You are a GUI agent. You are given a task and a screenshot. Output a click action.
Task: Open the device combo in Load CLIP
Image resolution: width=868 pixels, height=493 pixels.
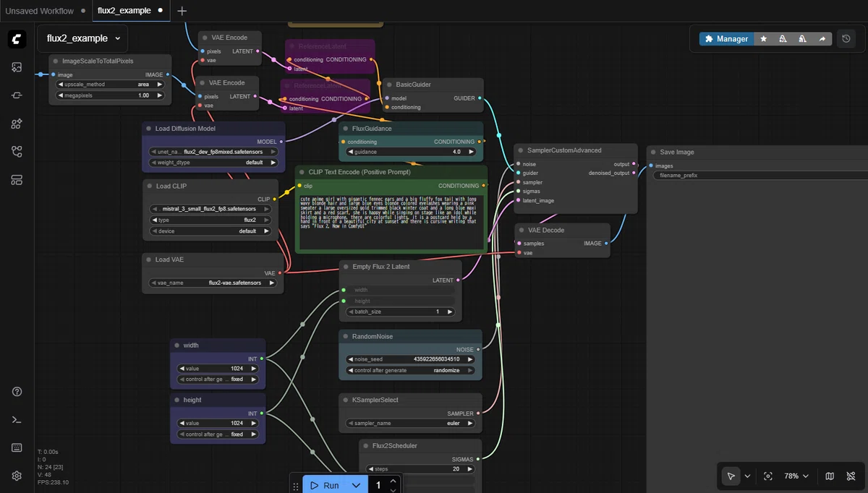click(210, 231)
